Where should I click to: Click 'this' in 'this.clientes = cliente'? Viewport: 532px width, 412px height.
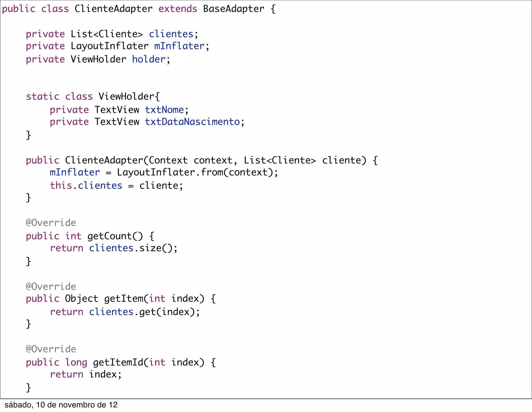coord(61,186)
